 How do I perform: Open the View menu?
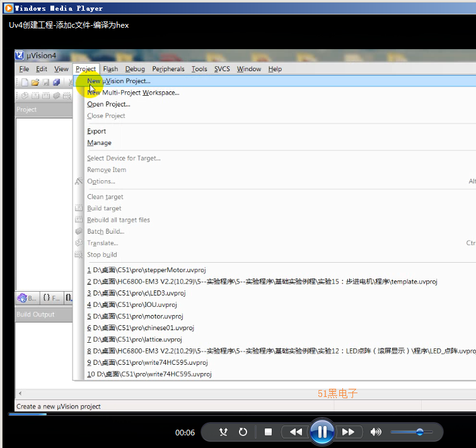[61, 69]
